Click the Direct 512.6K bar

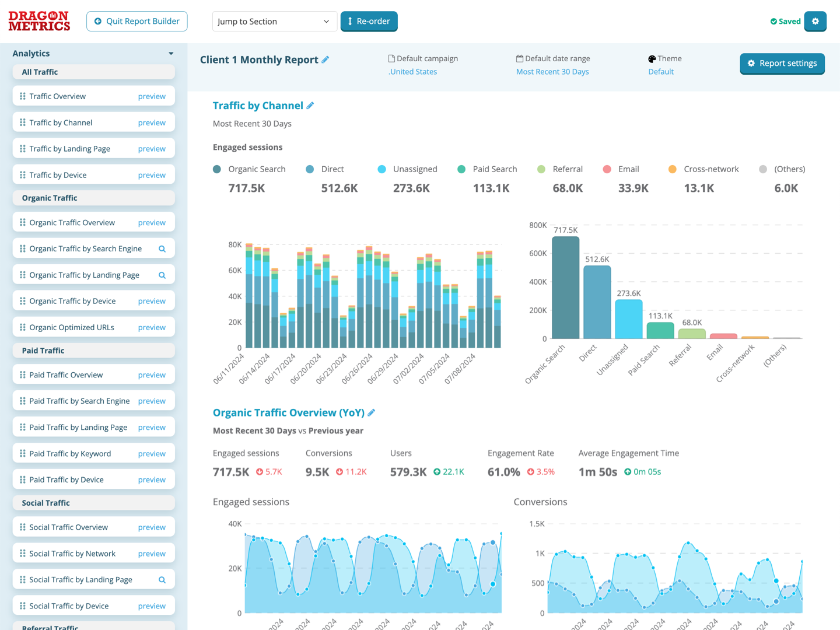pos(597,302)
